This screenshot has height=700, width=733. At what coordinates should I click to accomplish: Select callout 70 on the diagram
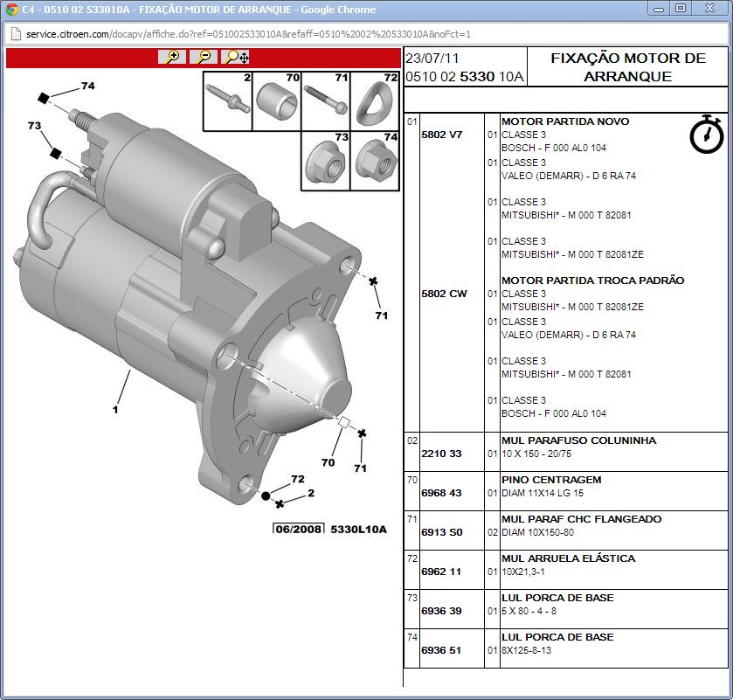coord(328,462)
